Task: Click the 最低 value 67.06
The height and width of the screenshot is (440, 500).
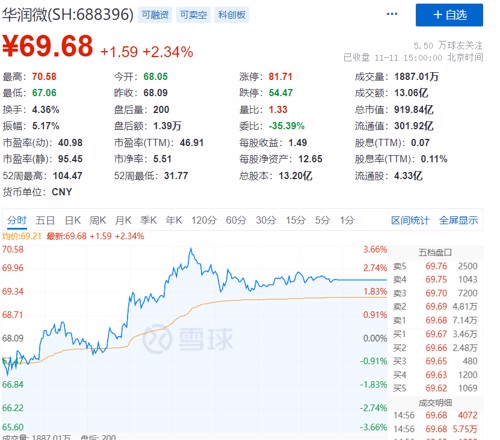Action: pos(44,93)
